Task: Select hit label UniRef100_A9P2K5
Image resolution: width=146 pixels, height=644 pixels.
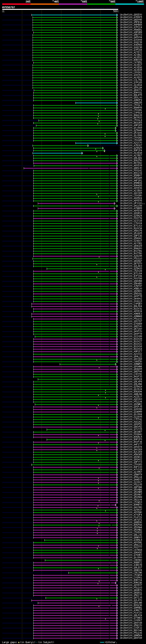Action: [x=131, y=125]
